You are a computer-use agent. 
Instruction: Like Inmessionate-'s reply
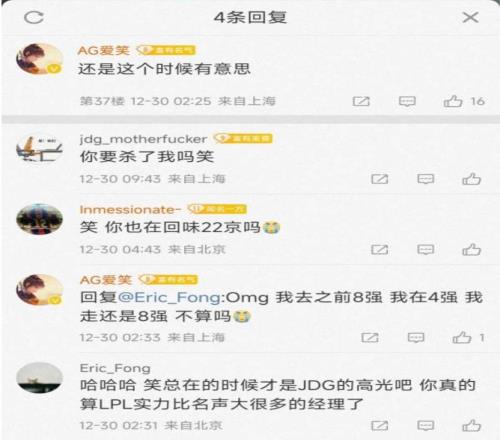click(471, 249)
